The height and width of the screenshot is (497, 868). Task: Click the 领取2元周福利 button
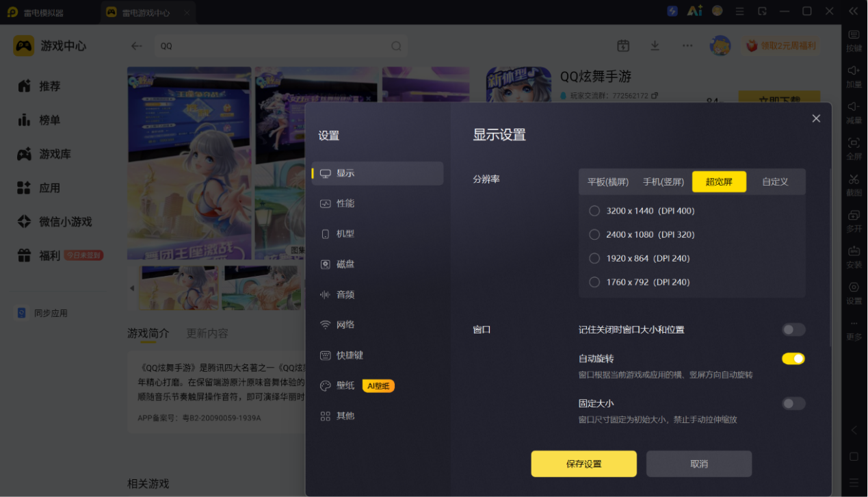click(x=781, y=46)
